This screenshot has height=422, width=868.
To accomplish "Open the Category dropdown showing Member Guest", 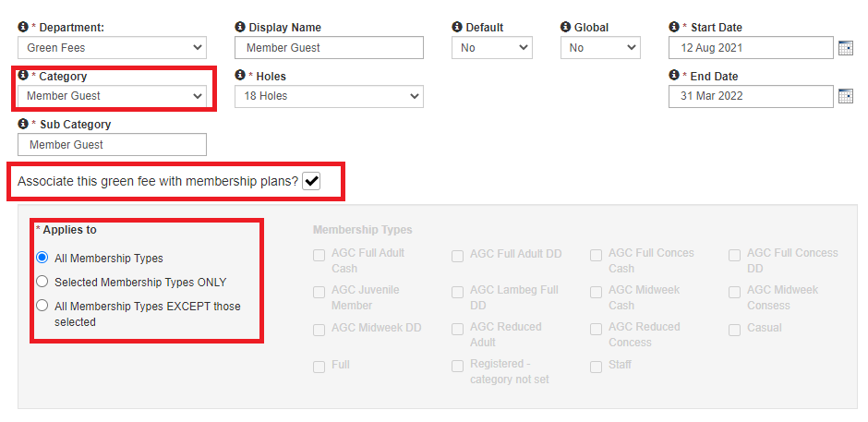I will [x=113, y=96].
